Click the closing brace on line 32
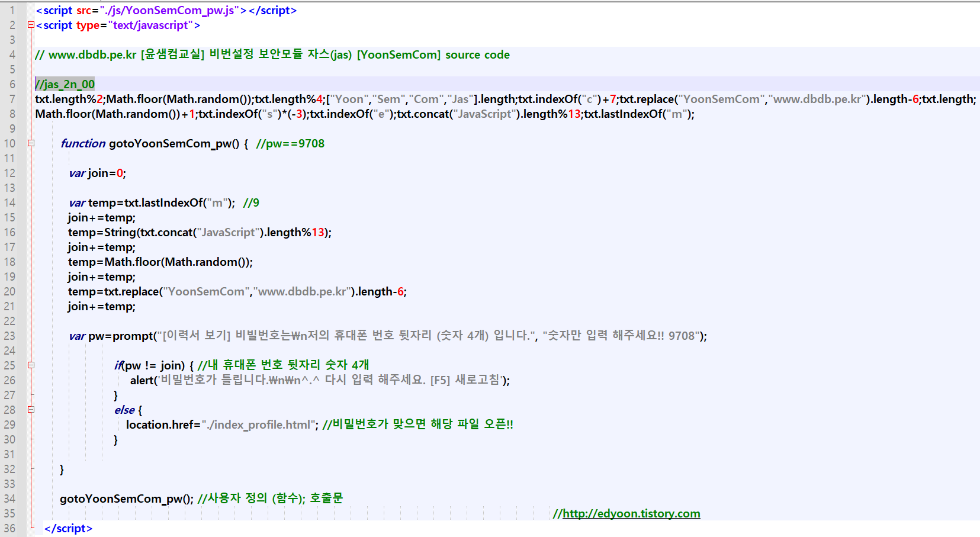The width and height of the screenshot is (980, 537). coord(62,469)
